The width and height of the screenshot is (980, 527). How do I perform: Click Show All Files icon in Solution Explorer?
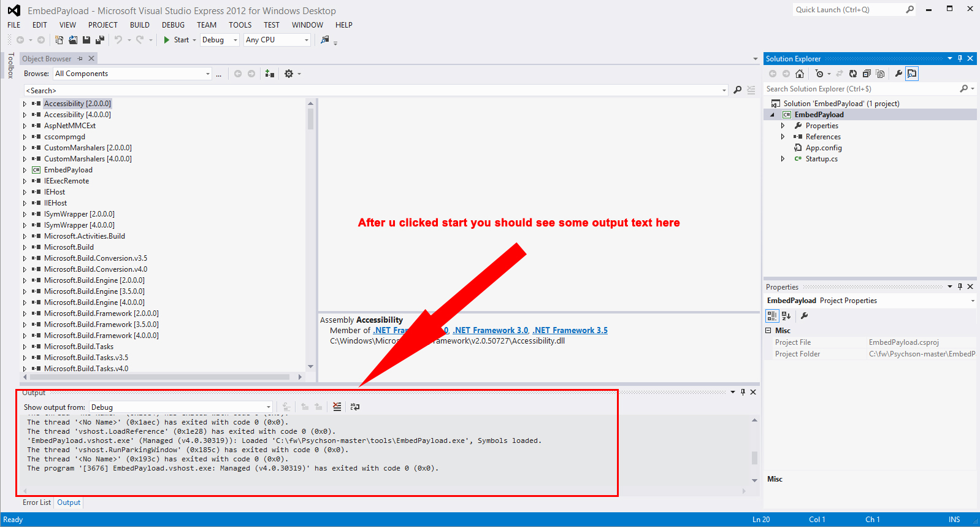point(881,74)
